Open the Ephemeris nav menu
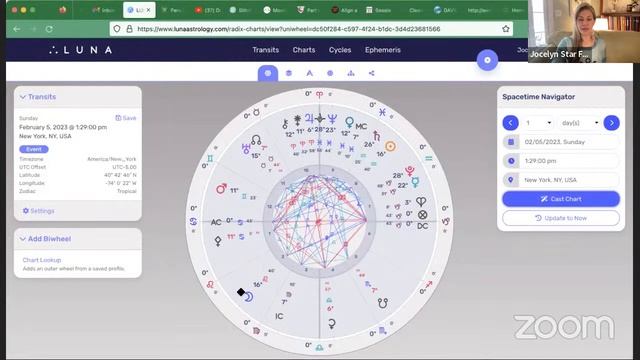The width and height of the screenshot is (640, 360). click(383, 50)
